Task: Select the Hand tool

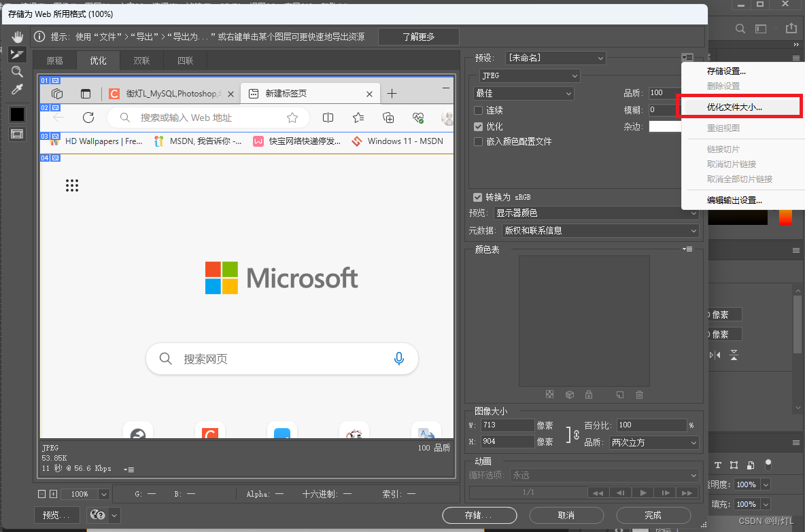Action: pos(18,37)
